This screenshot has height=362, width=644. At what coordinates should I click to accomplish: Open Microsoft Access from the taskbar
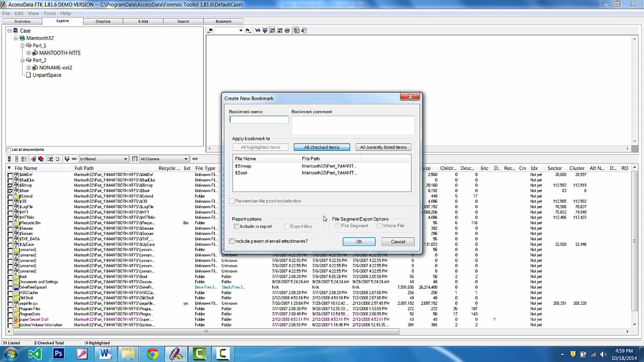pos(82,354)
